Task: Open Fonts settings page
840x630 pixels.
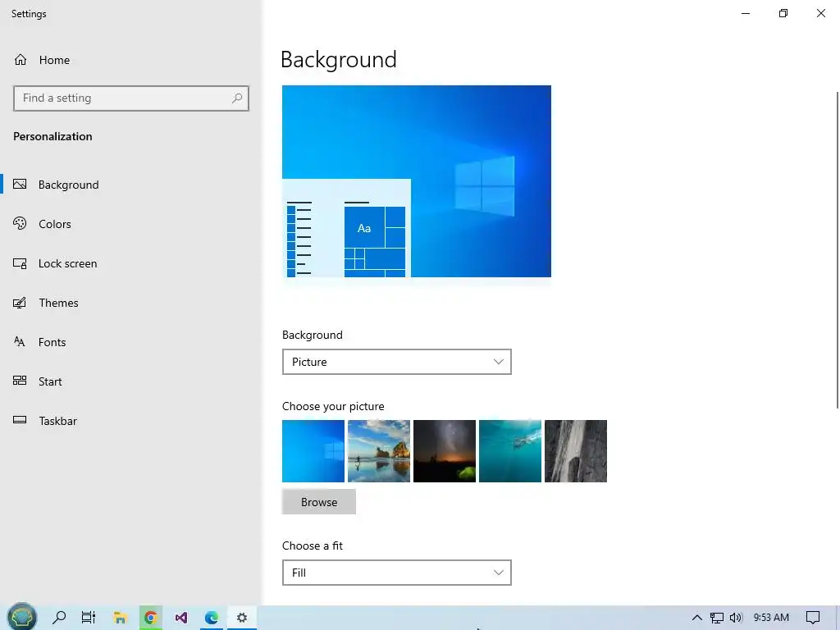Action: coord(52,342)
